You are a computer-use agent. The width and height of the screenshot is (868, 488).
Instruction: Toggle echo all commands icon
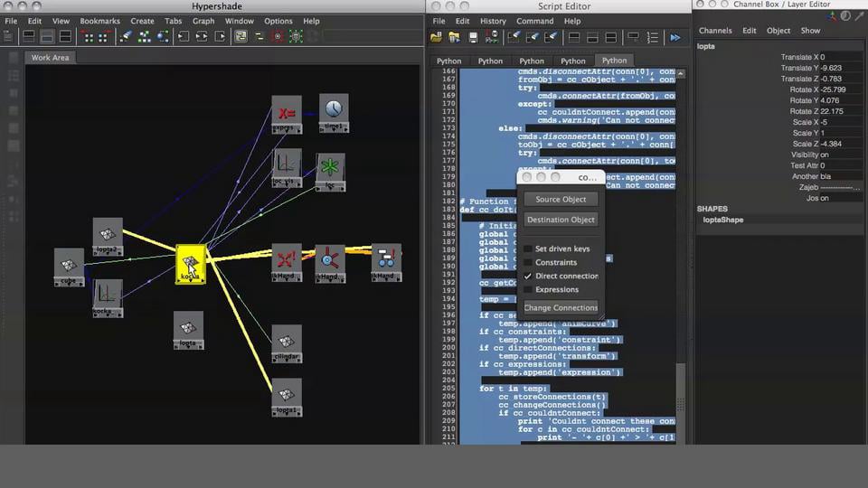(634, 38)
